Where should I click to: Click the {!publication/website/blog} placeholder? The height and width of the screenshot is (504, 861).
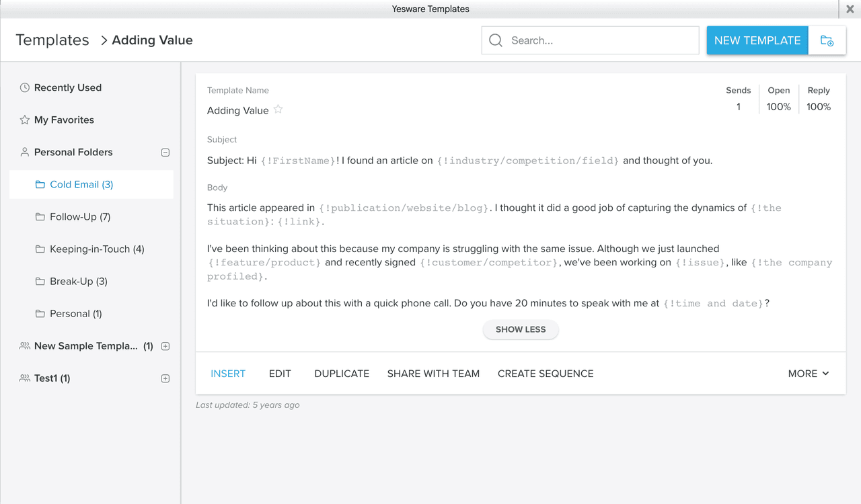(x=405, y=208)
